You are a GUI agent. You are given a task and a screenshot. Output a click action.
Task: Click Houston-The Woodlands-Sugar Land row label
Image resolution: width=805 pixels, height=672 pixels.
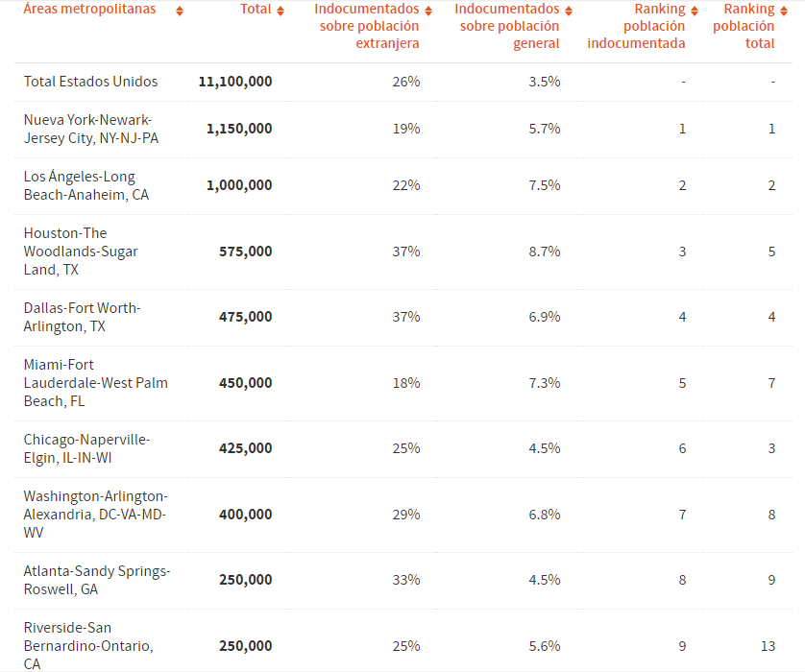point(81,252)
